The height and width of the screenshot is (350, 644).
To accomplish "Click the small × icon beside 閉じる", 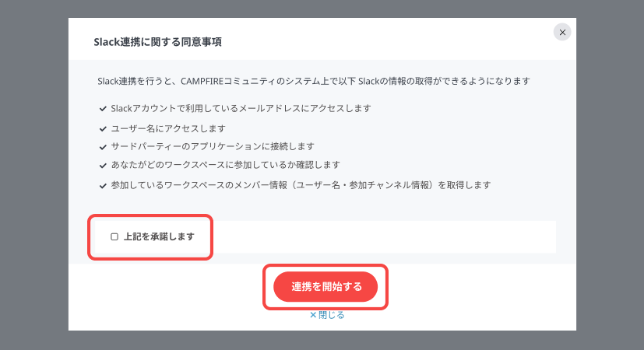I will pos(313,315).
